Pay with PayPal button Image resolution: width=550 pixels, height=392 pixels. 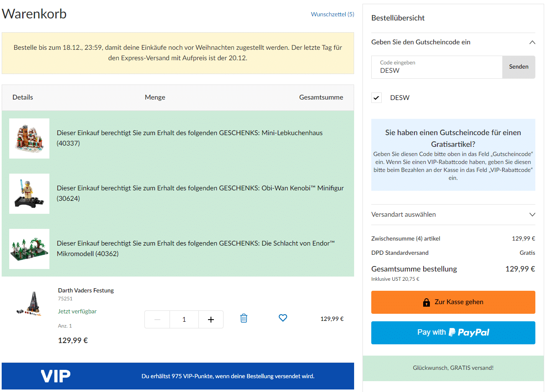[x=453, y=333]
